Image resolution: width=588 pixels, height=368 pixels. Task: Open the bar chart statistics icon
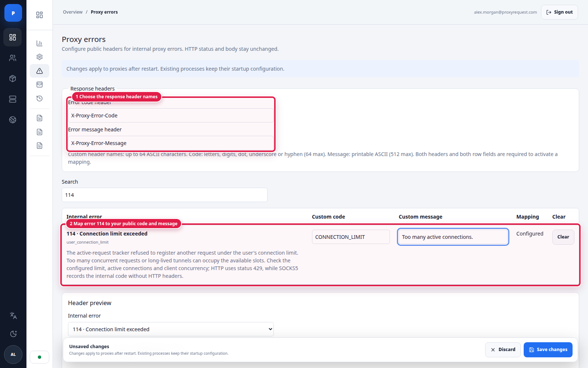tap(39, 43)
